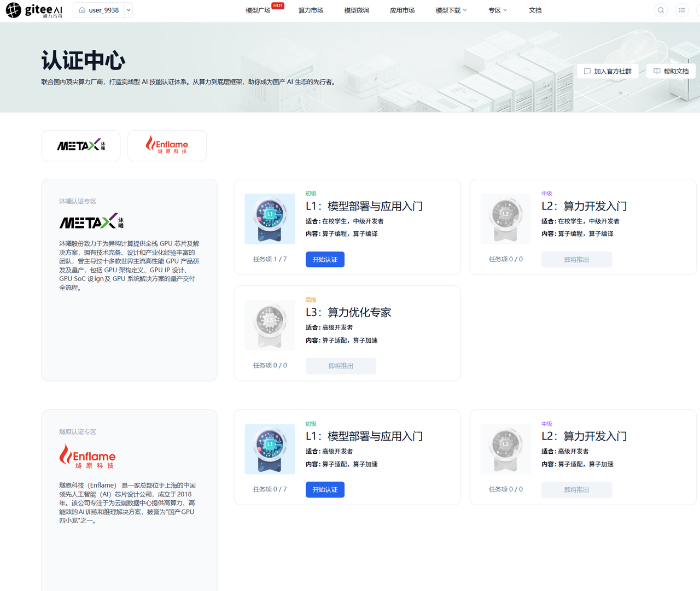This screenshot has height=591, width=700.
Task: Click the 认证中心 page heading
Action: (x=83, y=61)
